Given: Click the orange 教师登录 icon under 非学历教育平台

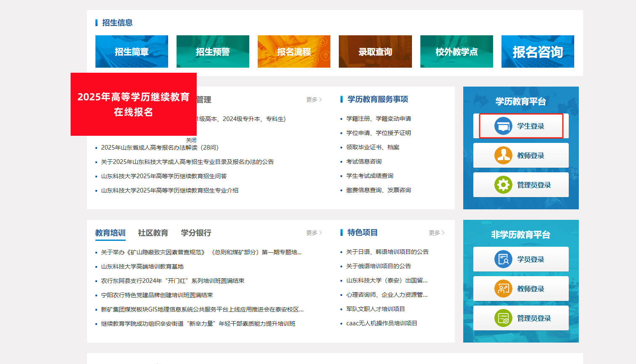Looking at the screenshot, I should [x=503, y=289].
